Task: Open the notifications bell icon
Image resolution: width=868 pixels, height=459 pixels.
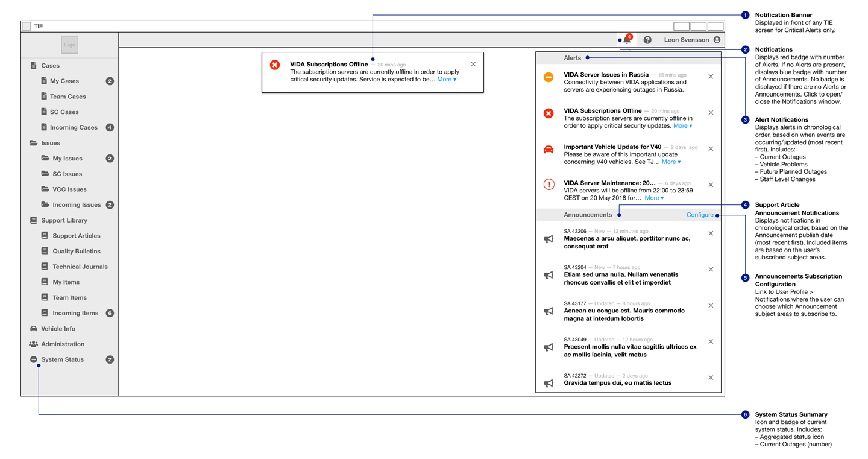Action: (626, 41)
